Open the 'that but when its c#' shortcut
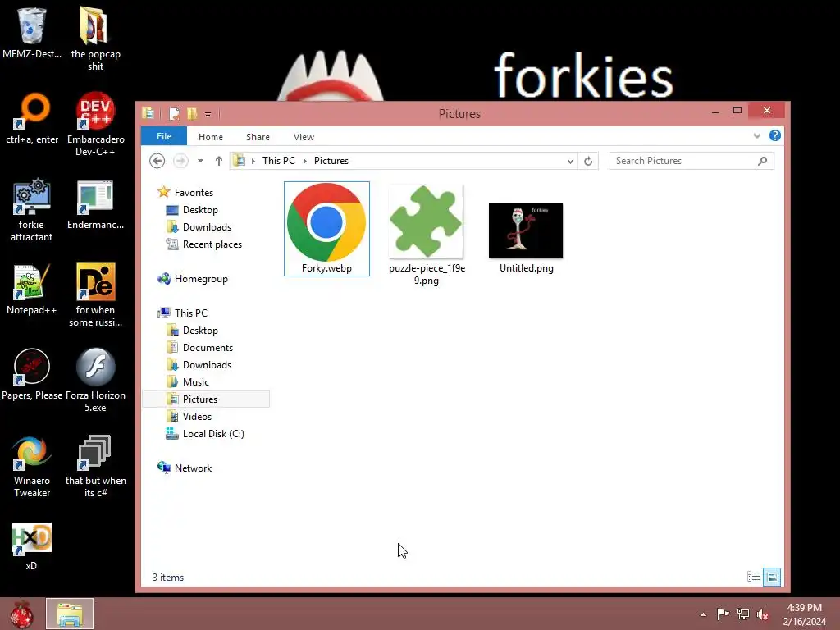Viewport: 840px width, 630px height. point(95,466)
